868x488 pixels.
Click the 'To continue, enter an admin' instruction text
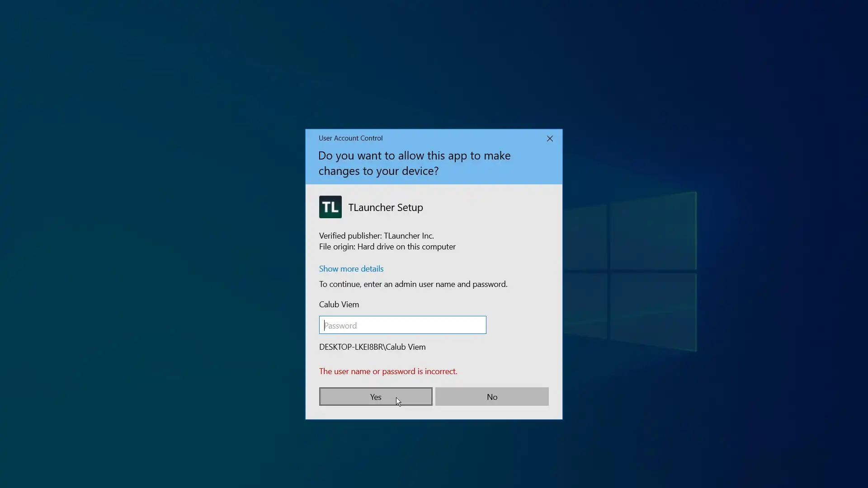[413, 284]
